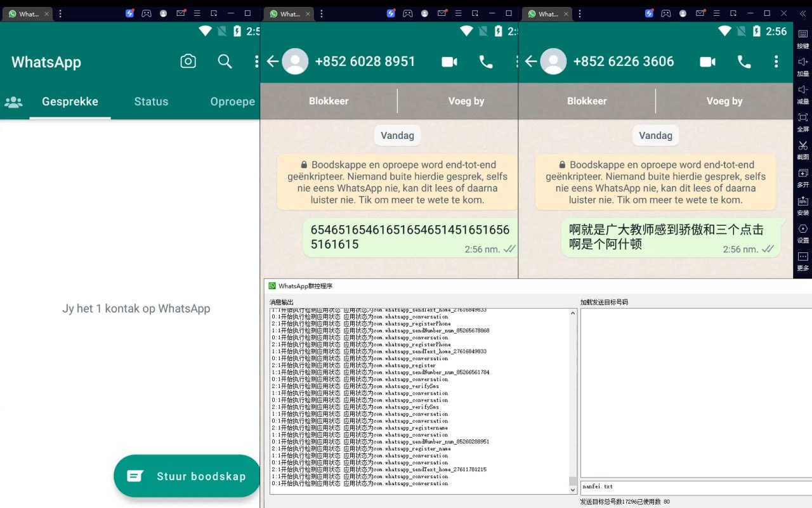This screenshot has width=812, height=508.
Task: Tap Voeg by for +852 6226 3606
Action: (x=724, y=101)
